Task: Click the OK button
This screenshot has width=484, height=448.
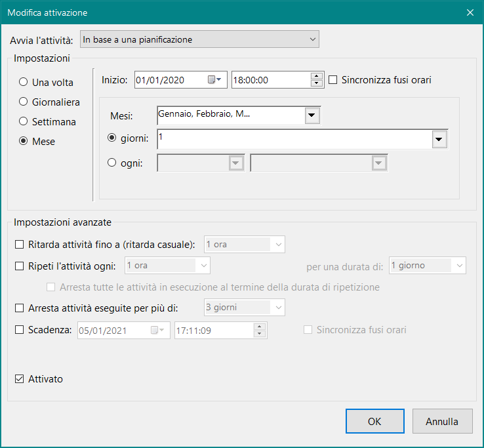Action: click(x=374, y=421)
